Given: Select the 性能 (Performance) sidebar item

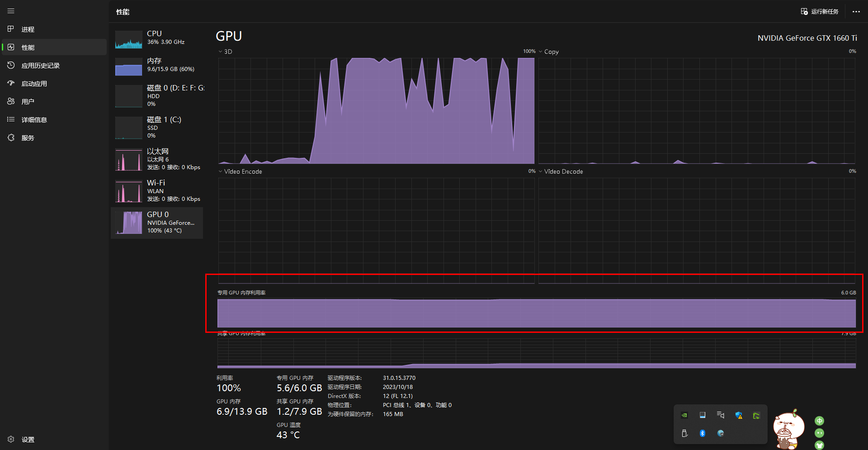Looking at the screenshot, I should coord(54,47).
